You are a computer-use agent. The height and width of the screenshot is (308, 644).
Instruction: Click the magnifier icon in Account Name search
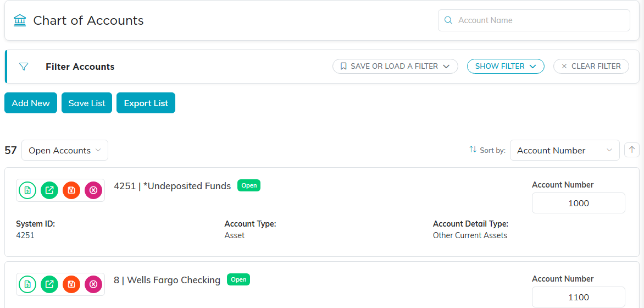click(x=448, y=20)
